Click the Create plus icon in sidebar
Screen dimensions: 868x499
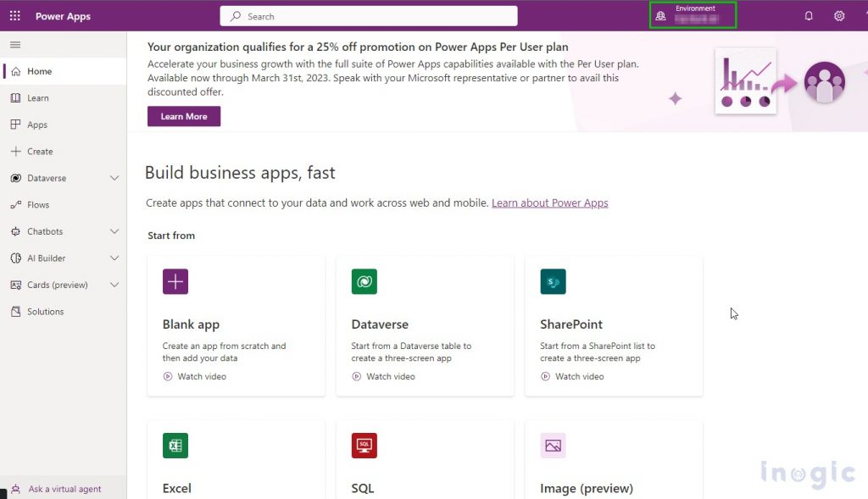[16, 151]
